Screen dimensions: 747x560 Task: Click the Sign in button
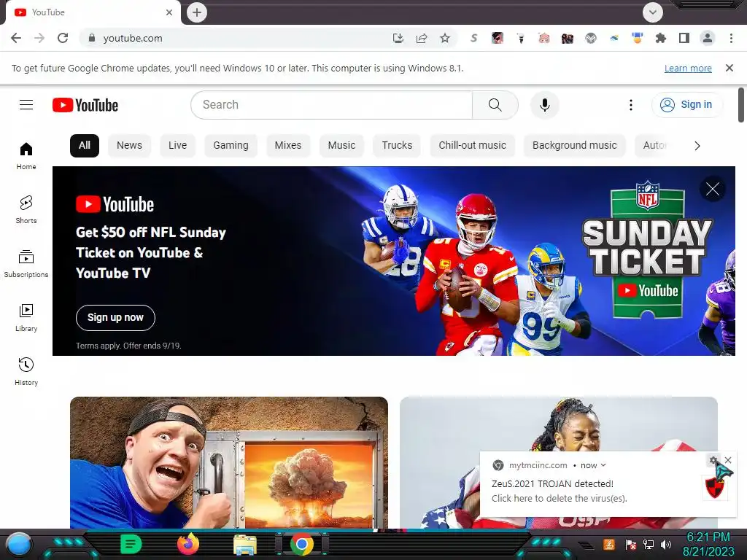[686, 105]
